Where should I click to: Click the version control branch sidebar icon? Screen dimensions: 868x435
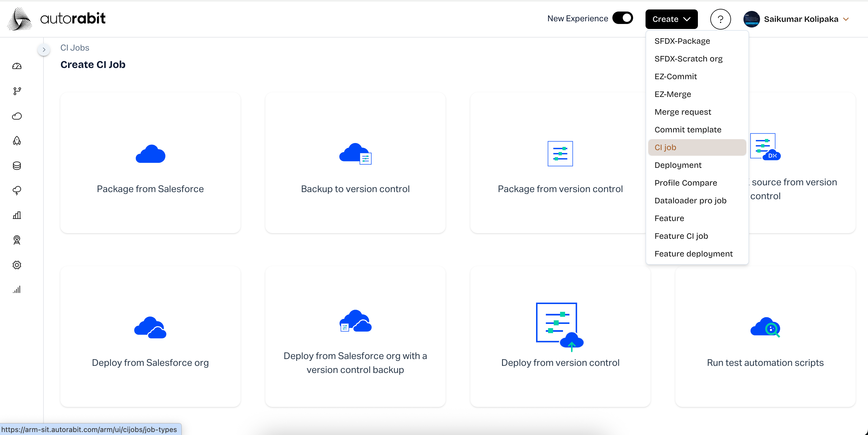coord(17,91)
